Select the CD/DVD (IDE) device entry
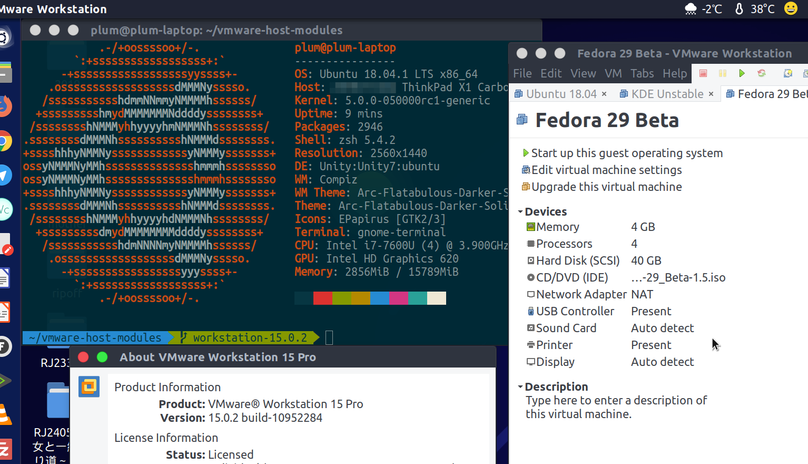The height and width of the screenshot is (464, 808). tap(572, 277)
